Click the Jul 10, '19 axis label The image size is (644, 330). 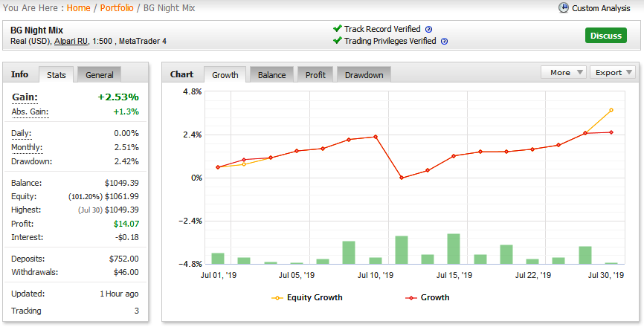coord(376,275)
